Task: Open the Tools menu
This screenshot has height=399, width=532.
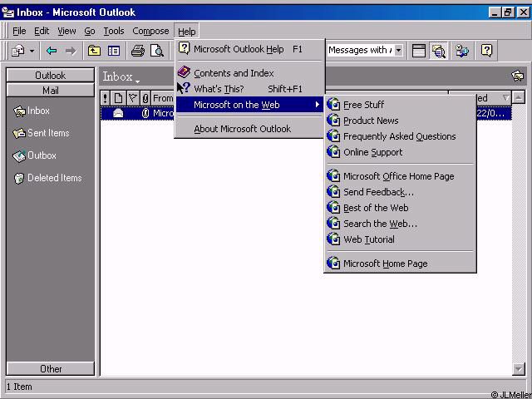Action: coord(114,32)
